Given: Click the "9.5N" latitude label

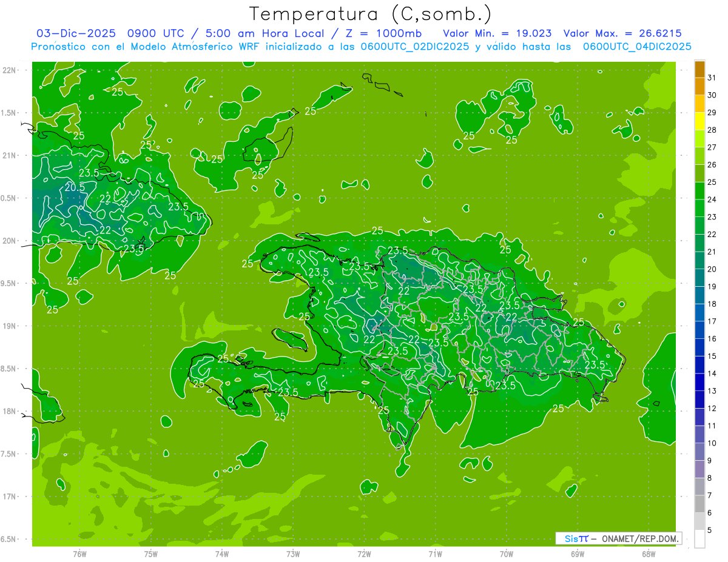Looking at the screenshot, I should (x=9, y=284).
